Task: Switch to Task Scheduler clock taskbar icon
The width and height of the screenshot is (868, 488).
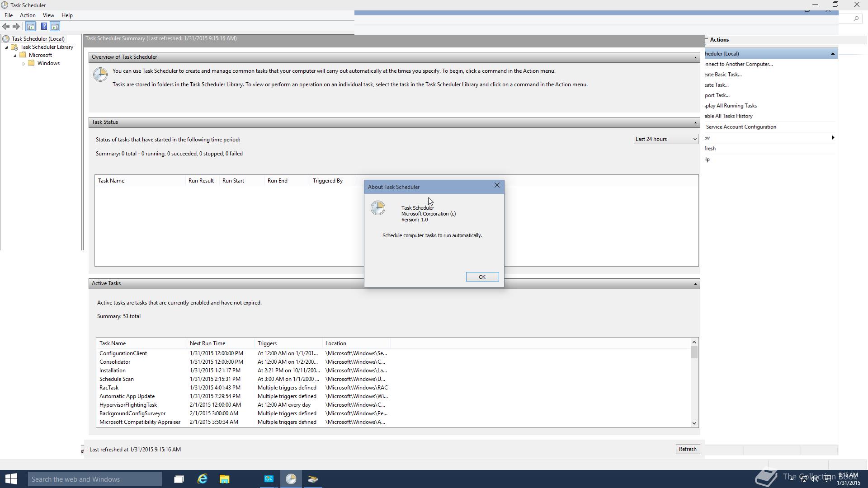Action: [291, 479]
